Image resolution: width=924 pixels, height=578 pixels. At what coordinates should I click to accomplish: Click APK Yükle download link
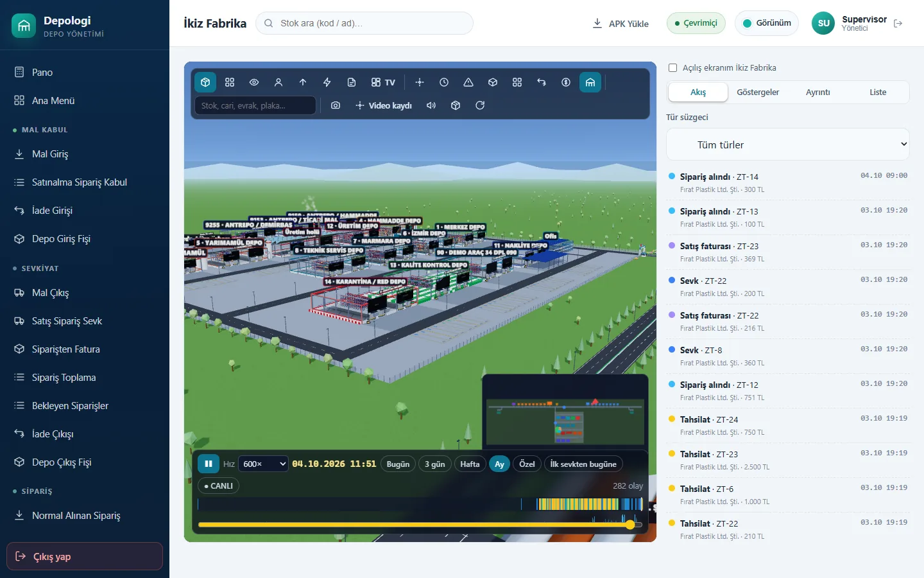click(x=620, y=24)
